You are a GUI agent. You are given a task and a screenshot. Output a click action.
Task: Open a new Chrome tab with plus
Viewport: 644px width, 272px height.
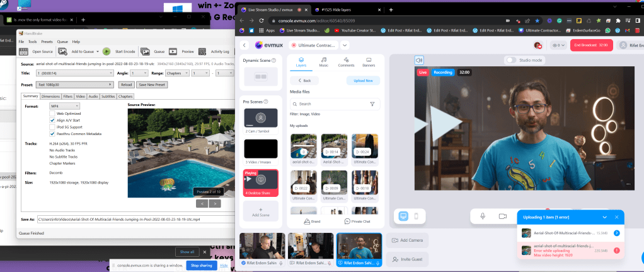click(x=391, y=9)
